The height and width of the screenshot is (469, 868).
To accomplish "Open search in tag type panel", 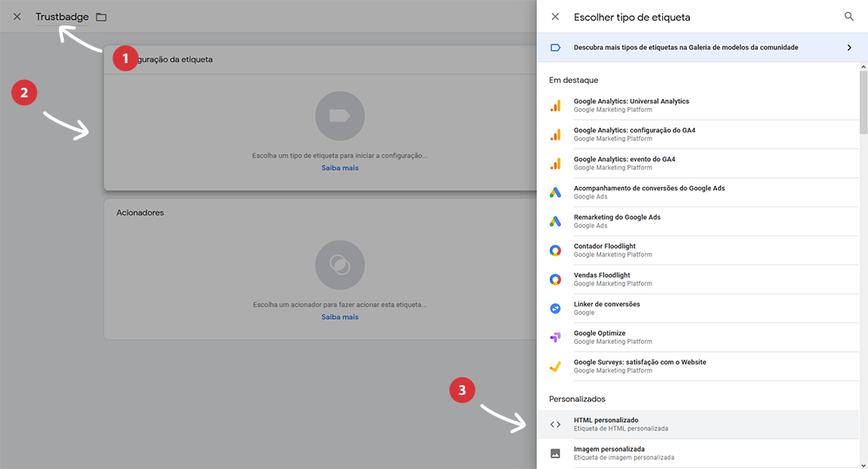I will point(849,17).
